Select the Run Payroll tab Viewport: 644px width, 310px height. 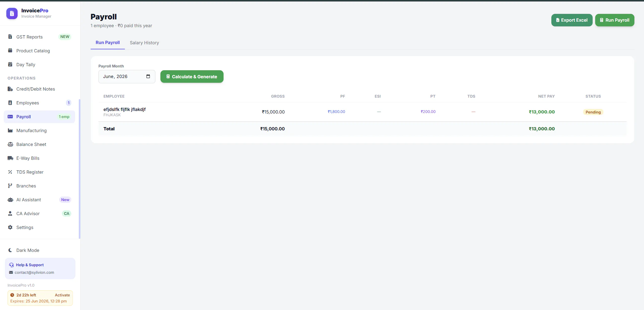point(108,43)
